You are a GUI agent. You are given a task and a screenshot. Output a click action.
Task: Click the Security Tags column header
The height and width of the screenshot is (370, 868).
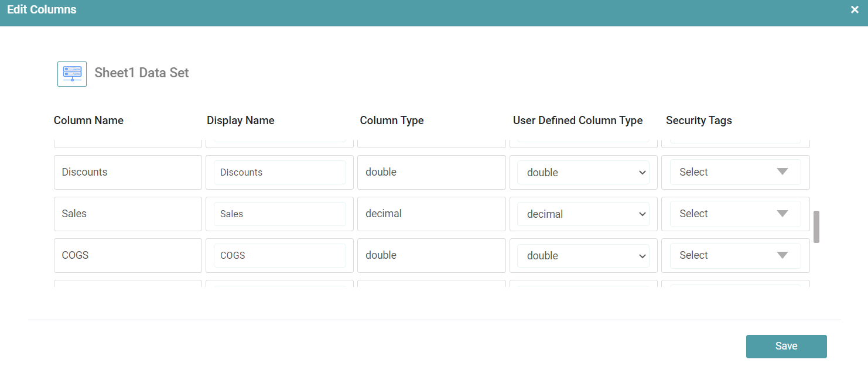pos(699,121)
